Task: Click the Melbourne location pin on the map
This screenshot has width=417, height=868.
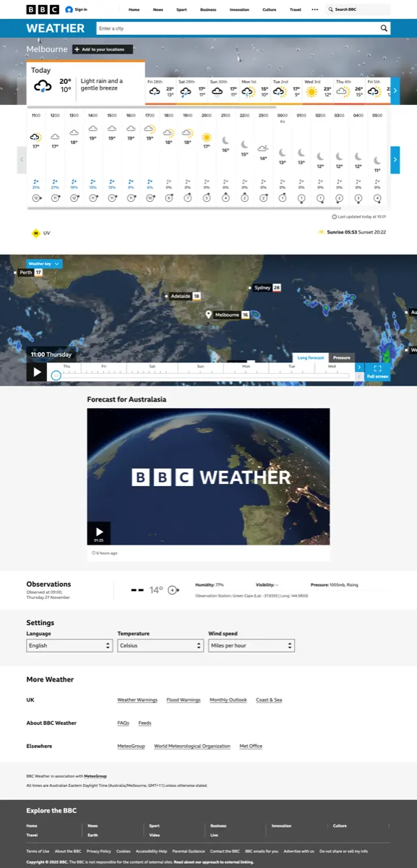Action: [x=208, y=315]
